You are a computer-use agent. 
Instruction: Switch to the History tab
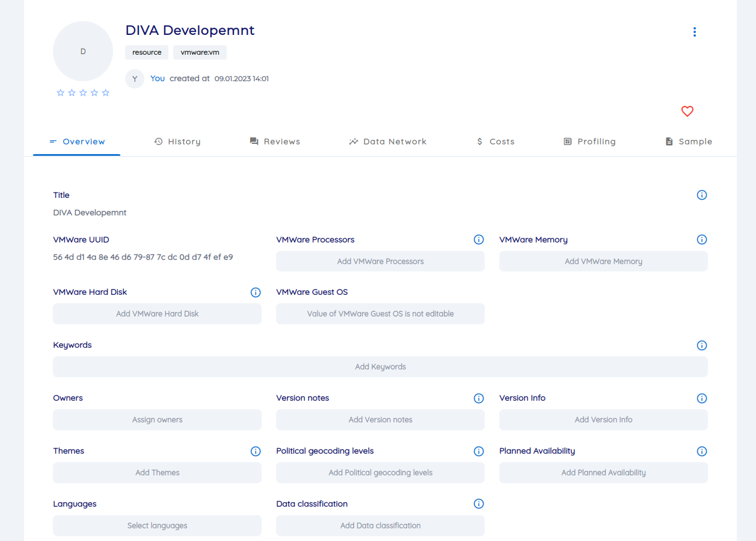pyautogui.click(x=177, y=141)
